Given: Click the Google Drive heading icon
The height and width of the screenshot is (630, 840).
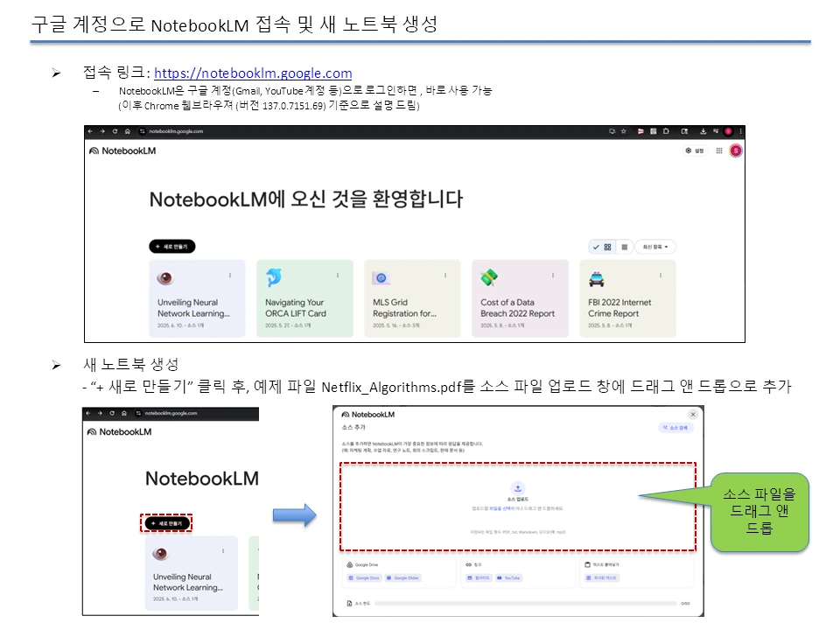Looking at the screenshot, I should click(349, 564).
